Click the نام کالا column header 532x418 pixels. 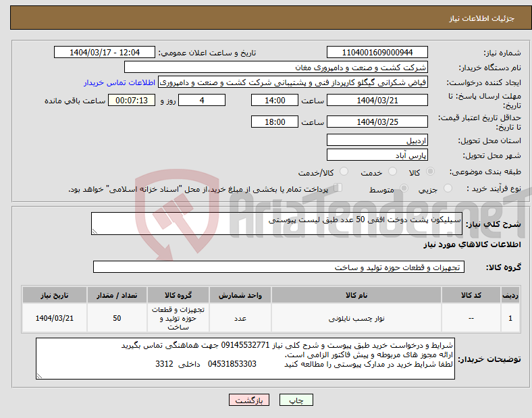[356, 295]
